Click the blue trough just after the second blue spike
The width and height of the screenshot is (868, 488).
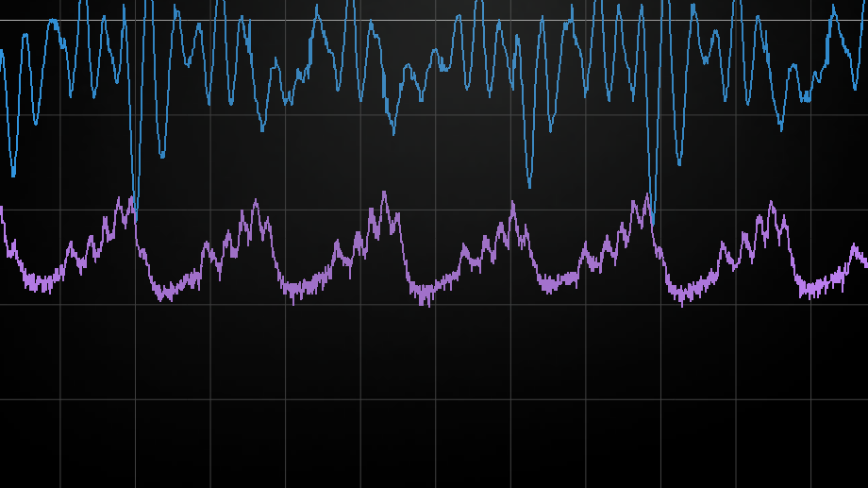678,163
